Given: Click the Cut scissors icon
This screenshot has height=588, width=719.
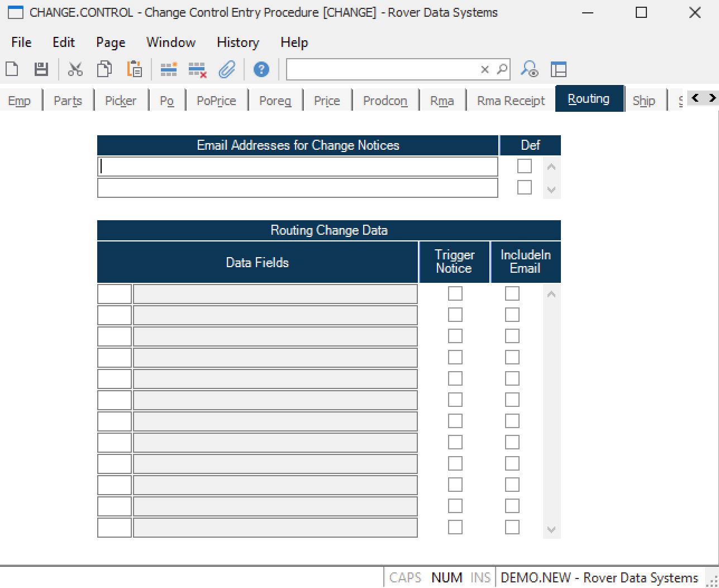Looking at the screenshot, I should coord(75,69).
